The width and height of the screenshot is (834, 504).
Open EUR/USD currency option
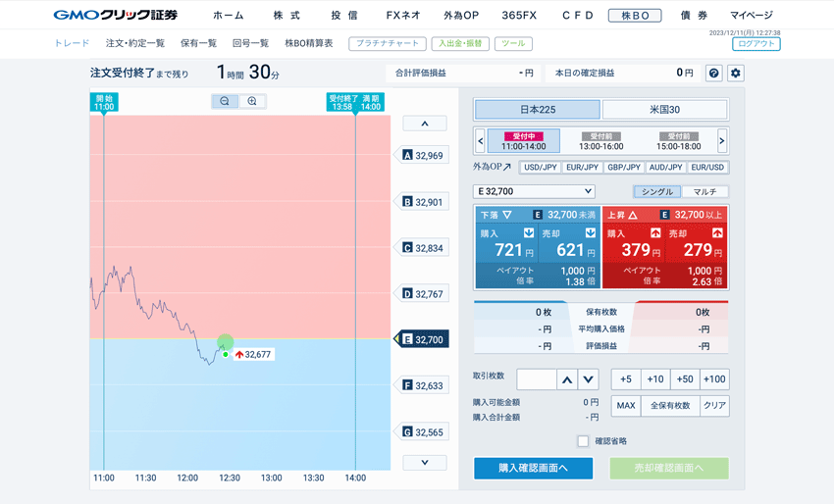[x=707, y=167]
